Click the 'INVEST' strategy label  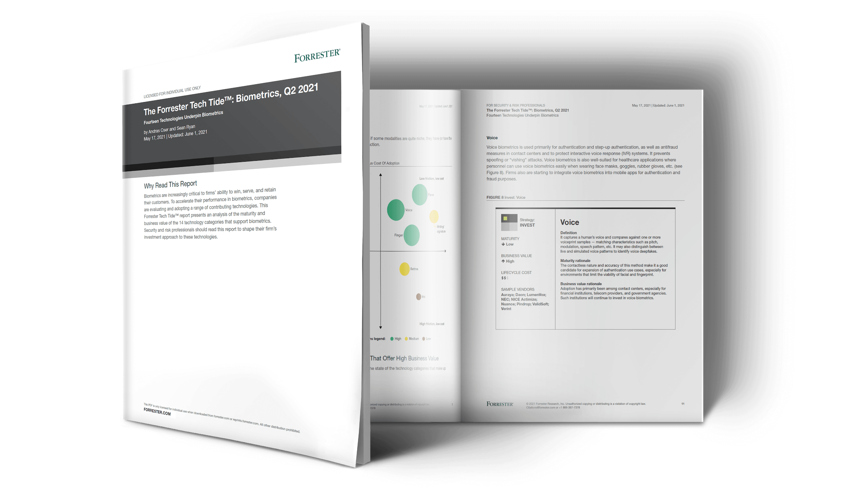click(527, 225)
